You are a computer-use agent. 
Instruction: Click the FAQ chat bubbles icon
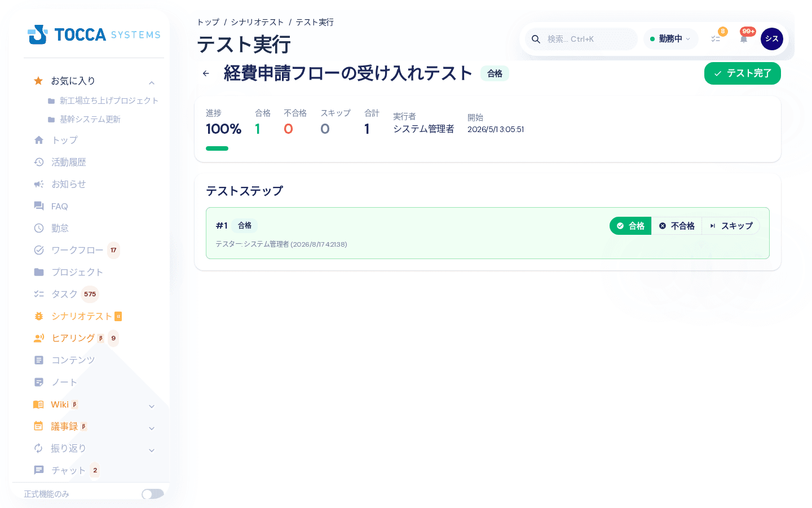[x=39, y=206]
